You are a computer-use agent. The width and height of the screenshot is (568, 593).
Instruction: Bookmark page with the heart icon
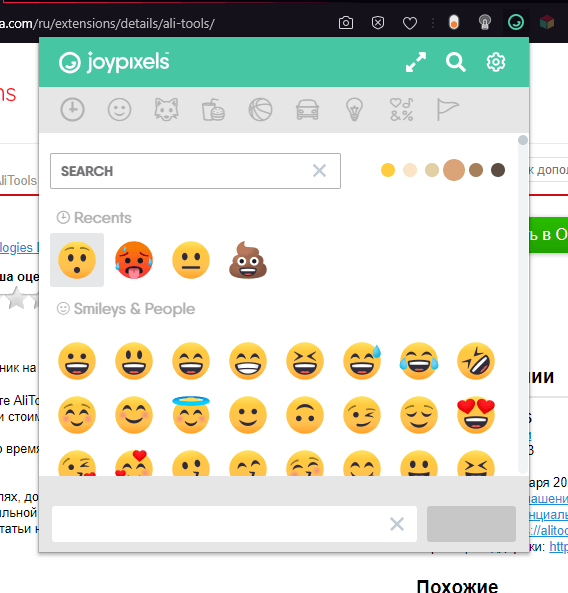(410, 23)
